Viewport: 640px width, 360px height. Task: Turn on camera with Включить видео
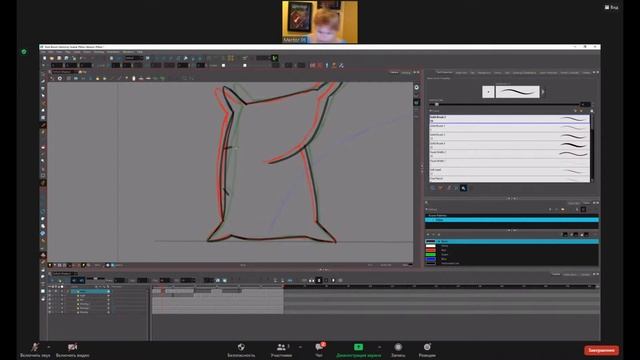coord(73,350)
